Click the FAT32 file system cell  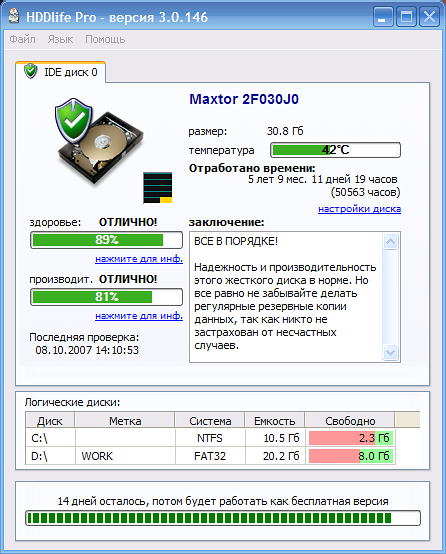210,456
